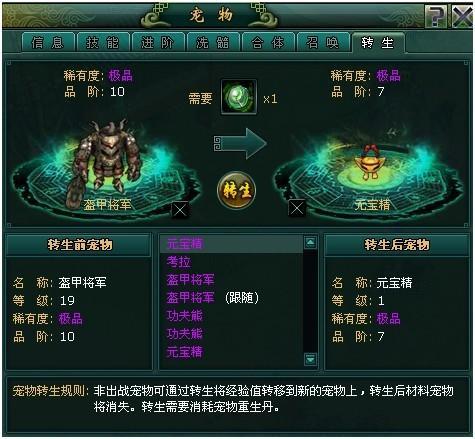The width and height of the screenshot is (475, 439).
Task: Open the 技能 tab
Action: pos(103,43)
